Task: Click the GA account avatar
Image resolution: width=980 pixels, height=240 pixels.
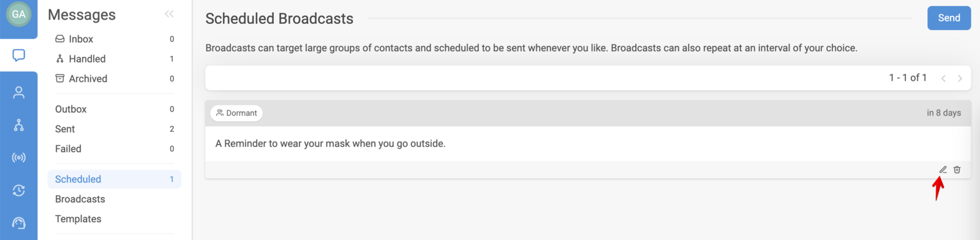Action: [x=19, y=14]
